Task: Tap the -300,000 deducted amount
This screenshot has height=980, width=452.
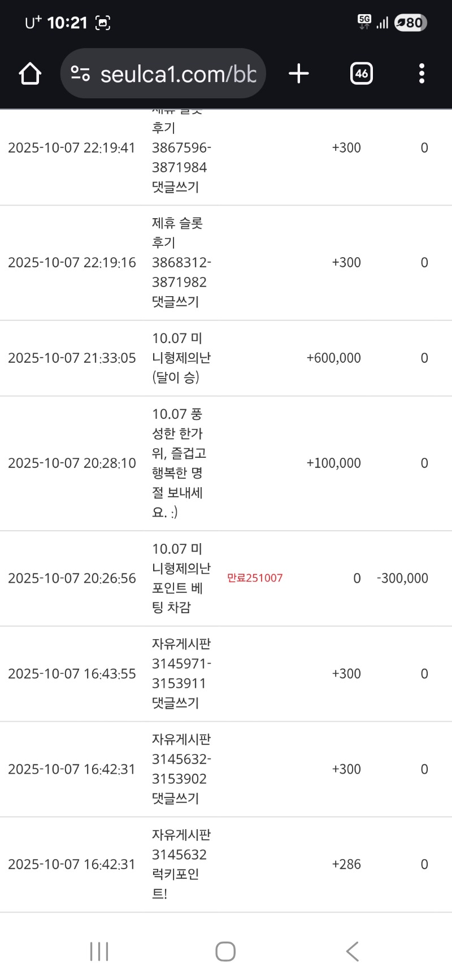Action: pyautogui.click(x=402, y=578)
